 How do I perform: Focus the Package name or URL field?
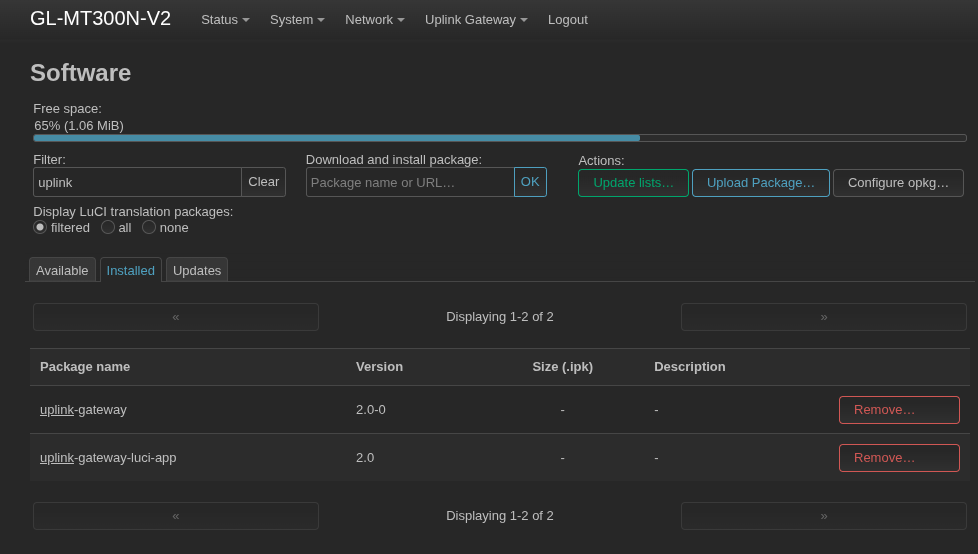coord(410,182)
